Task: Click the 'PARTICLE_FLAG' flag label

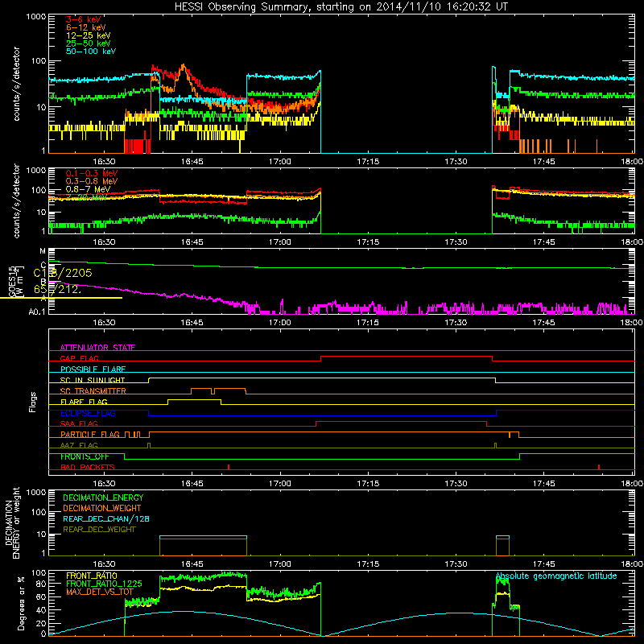Action: click(x=90, y=434)
